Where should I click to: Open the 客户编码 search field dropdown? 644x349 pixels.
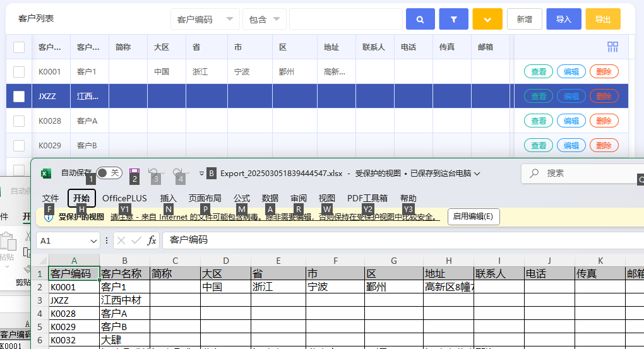(x=205, y=20)
